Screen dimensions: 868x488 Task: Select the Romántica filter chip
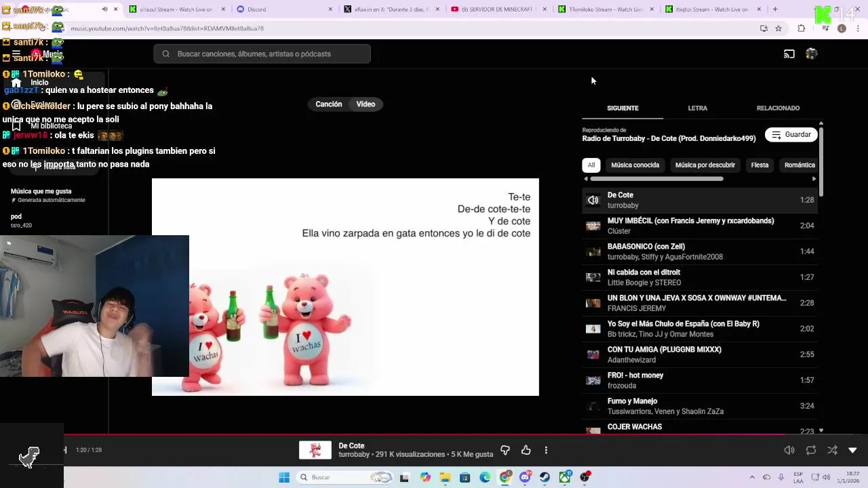800,165
